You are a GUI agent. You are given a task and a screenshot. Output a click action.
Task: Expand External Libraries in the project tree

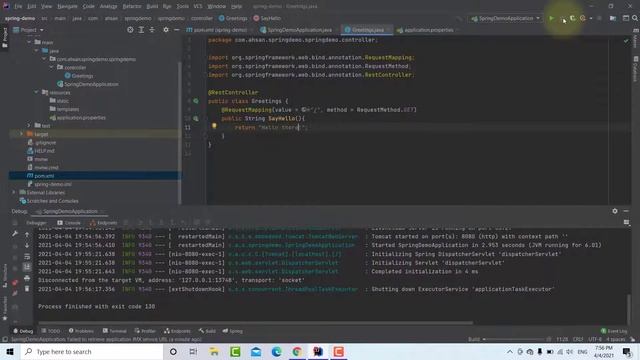click(14, 192)
